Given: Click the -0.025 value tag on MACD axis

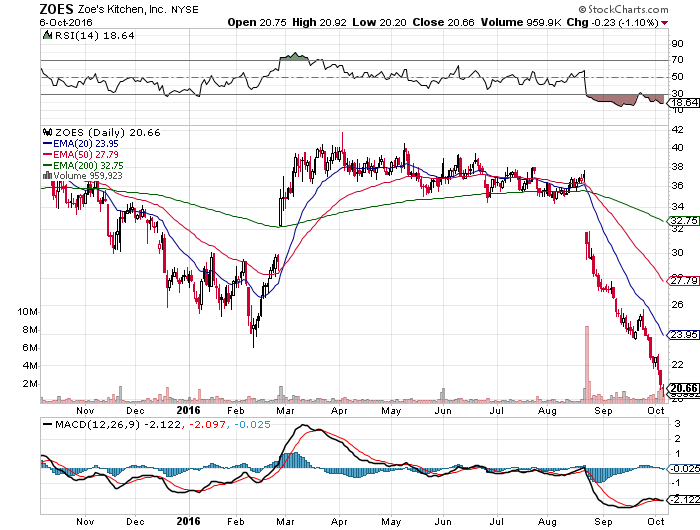Looking at the screenshot, I should tap(683, 469).
